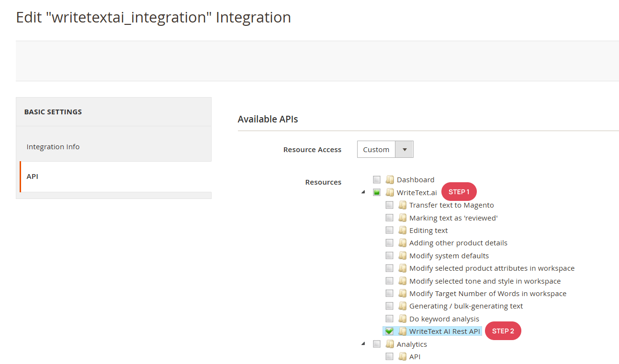
Task: Collapse the Analytics resource tree
Action: coord(363,343)
